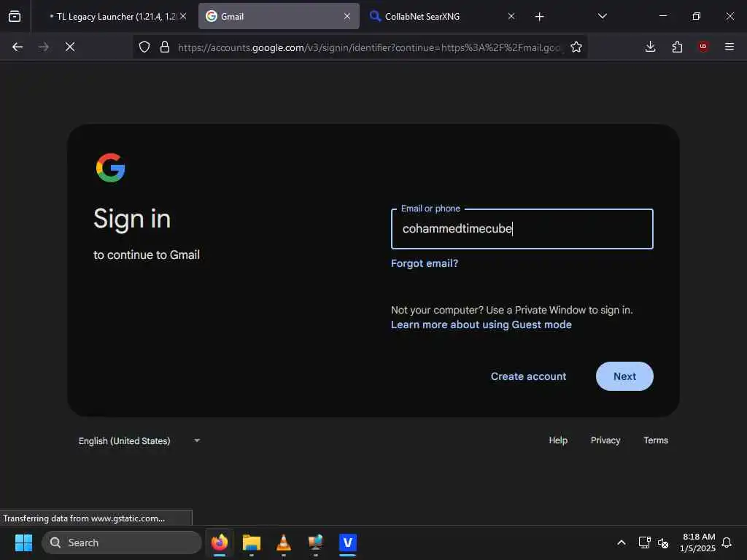This screenshot has width=747, height=560.
Task: Show hidden system tray icons
Action: pyautogui.click(x=622, y=542)
